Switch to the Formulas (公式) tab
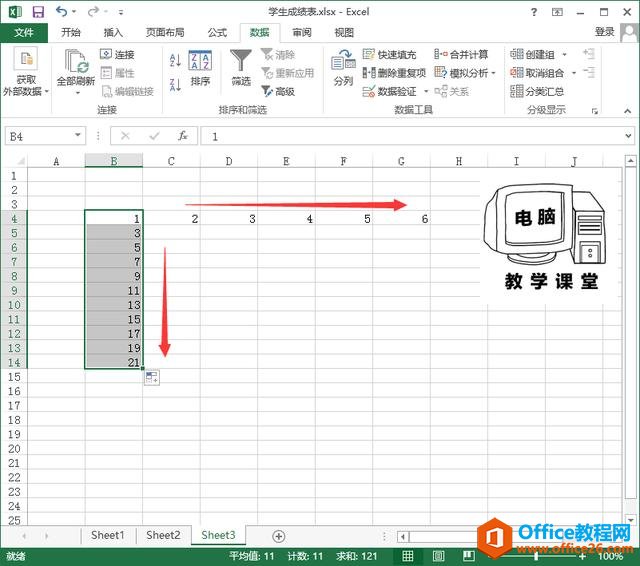Screen dimensions: 640x566 click(x=217, y=33)
